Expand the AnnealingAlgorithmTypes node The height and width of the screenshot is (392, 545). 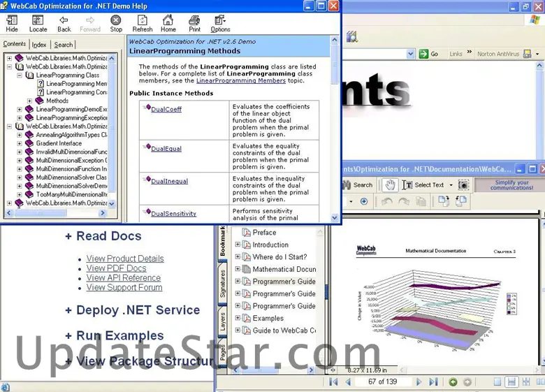coord(20,135)
